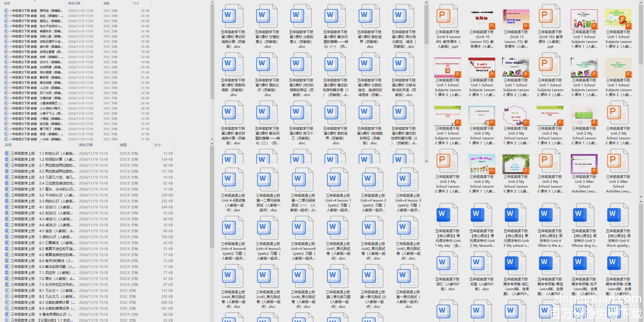644x322 pixels.
Task: Open Unit 2 My School Lesson 1 课件 2 thumbnail
Action: (x=516, y=116)
